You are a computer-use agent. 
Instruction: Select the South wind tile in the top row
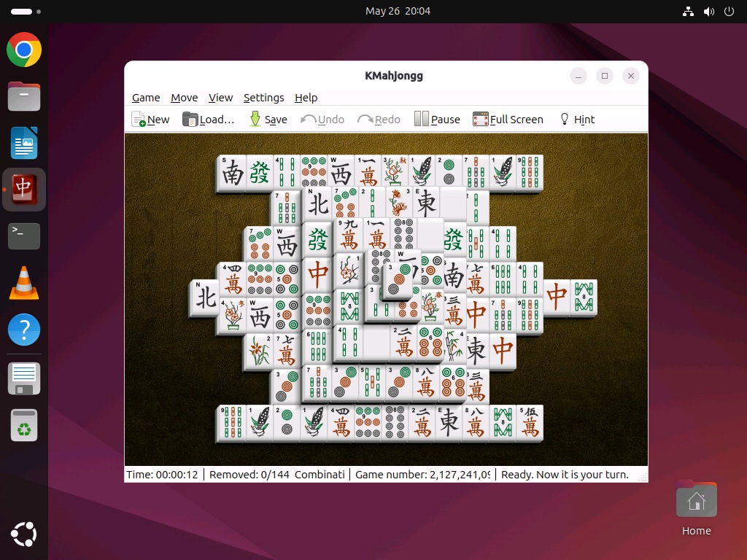click(x=232, y=172)
